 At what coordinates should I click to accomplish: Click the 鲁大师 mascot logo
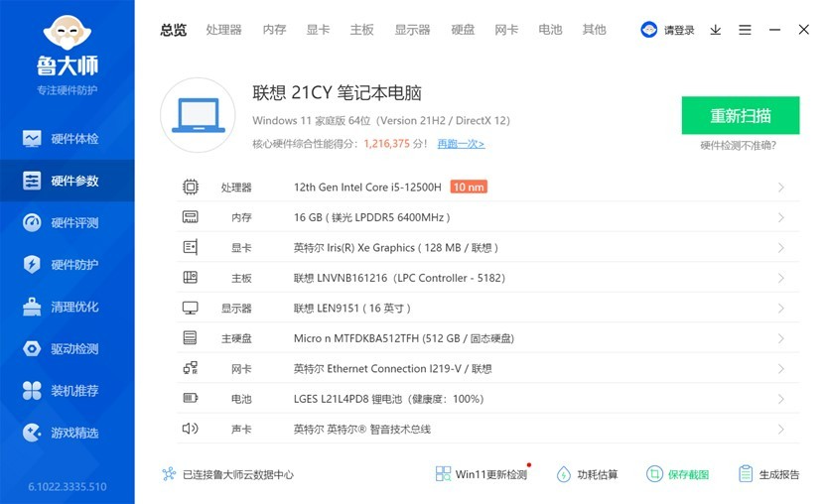click(x=67, y=33)
